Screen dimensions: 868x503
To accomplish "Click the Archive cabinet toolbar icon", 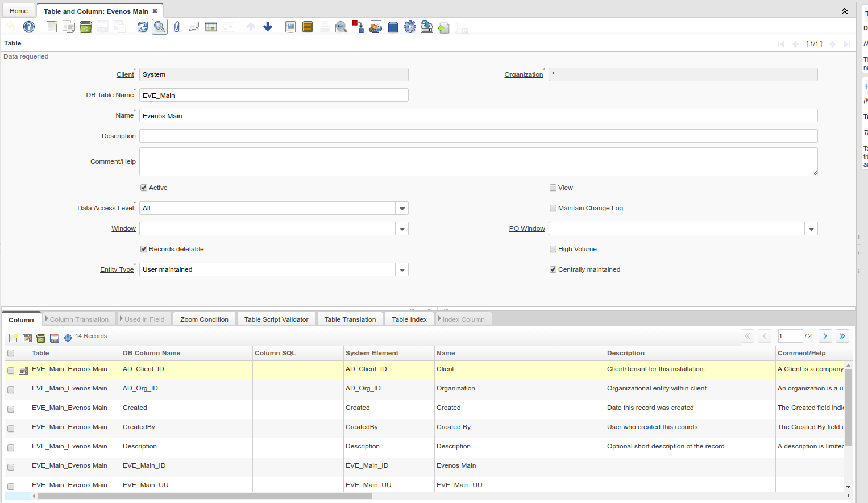I will [308, 27].
